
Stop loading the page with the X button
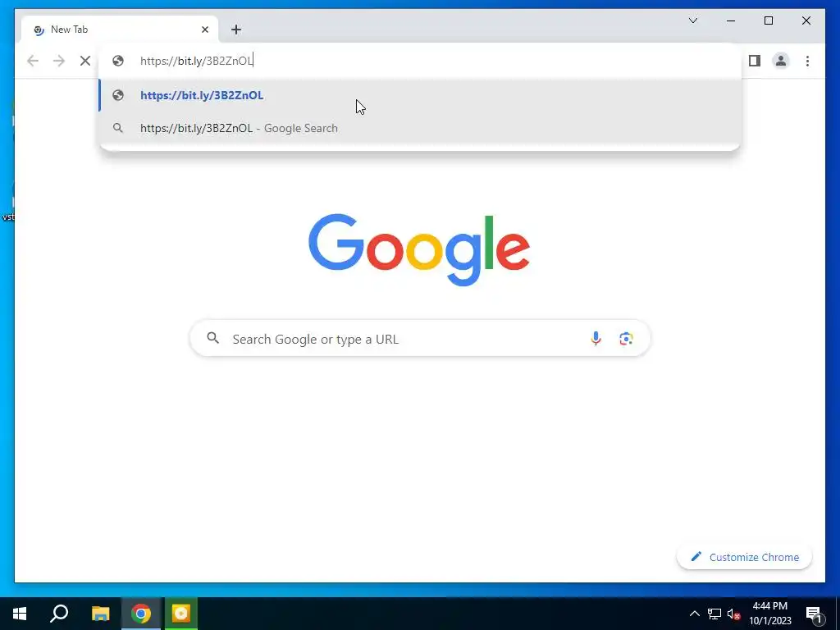pos(85,61)
